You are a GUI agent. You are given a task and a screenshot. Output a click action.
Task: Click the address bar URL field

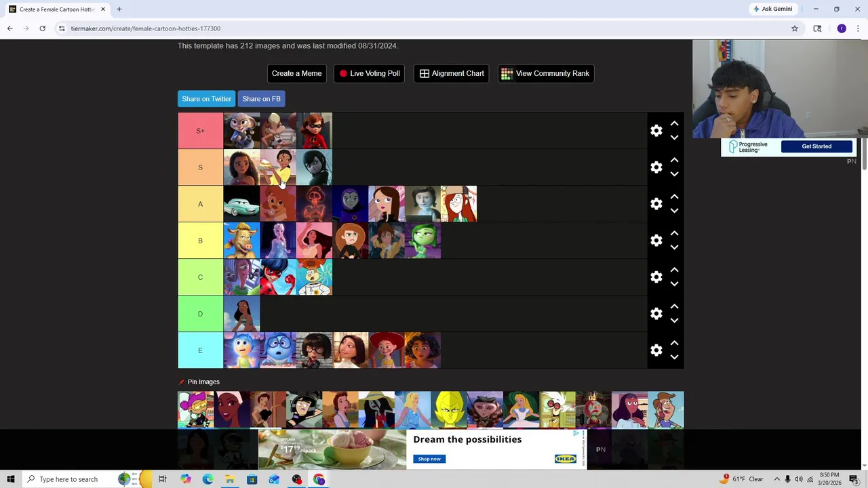(427, 28)
